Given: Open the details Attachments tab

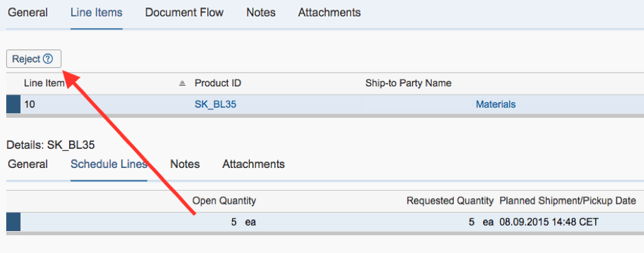Looking at the screenshot, I should click(253, 164).
